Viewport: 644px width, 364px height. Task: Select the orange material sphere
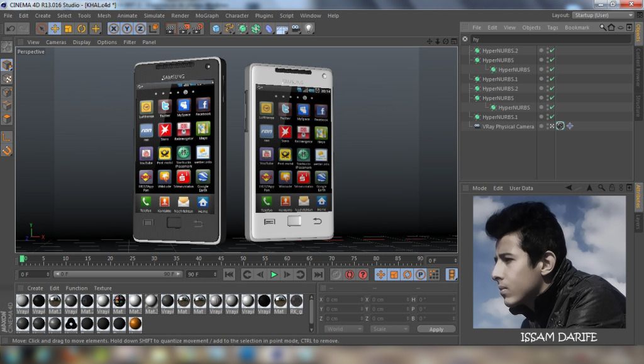click(135, 324)
